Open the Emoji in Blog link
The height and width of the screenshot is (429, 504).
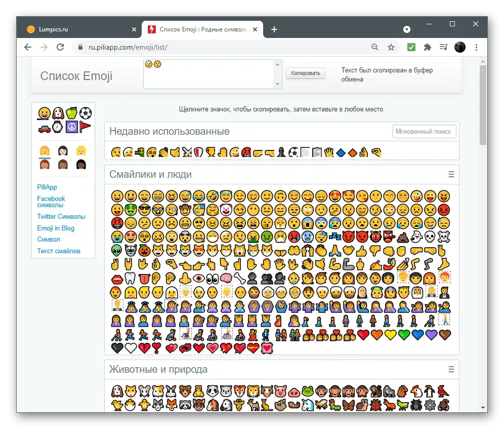click(x=56, y=228)
